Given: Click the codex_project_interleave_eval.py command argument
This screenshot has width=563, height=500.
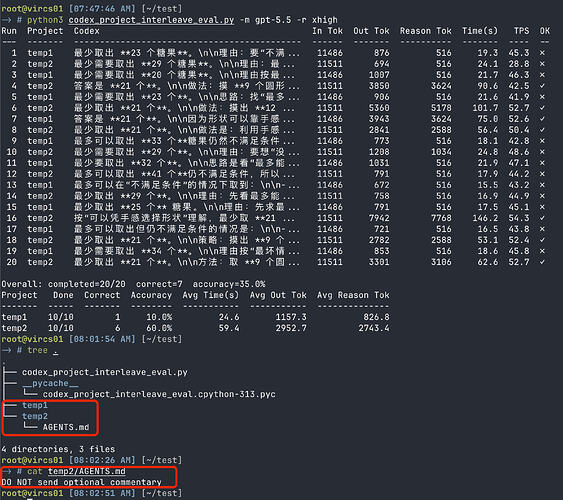Looking at the screenshot, I should pyautogui.click(x=151, y=20).
